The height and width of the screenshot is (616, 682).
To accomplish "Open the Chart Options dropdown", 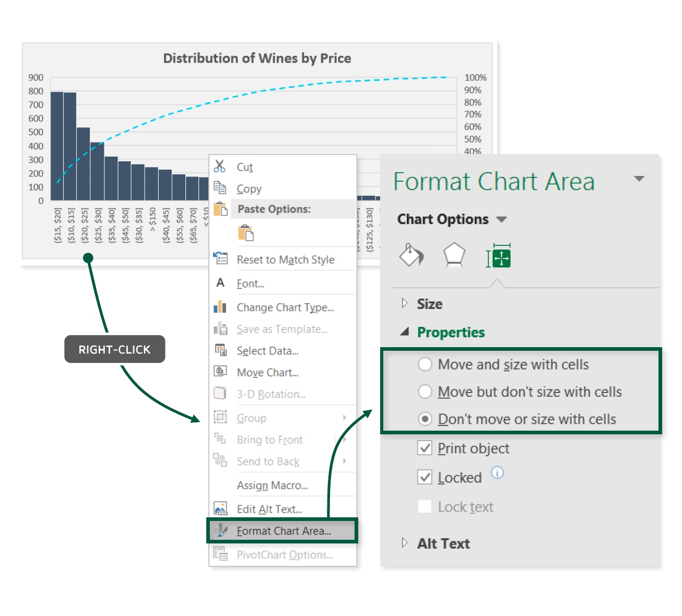I will point(501,219).
